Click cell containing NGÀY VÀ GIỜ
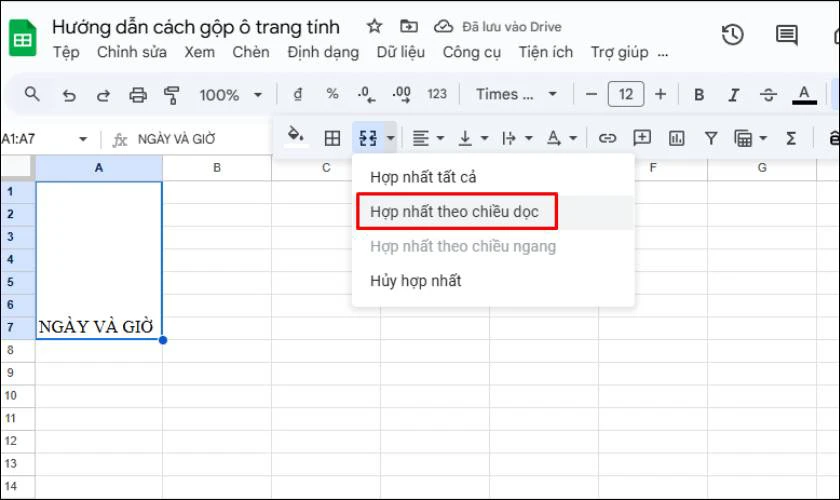 99,260
